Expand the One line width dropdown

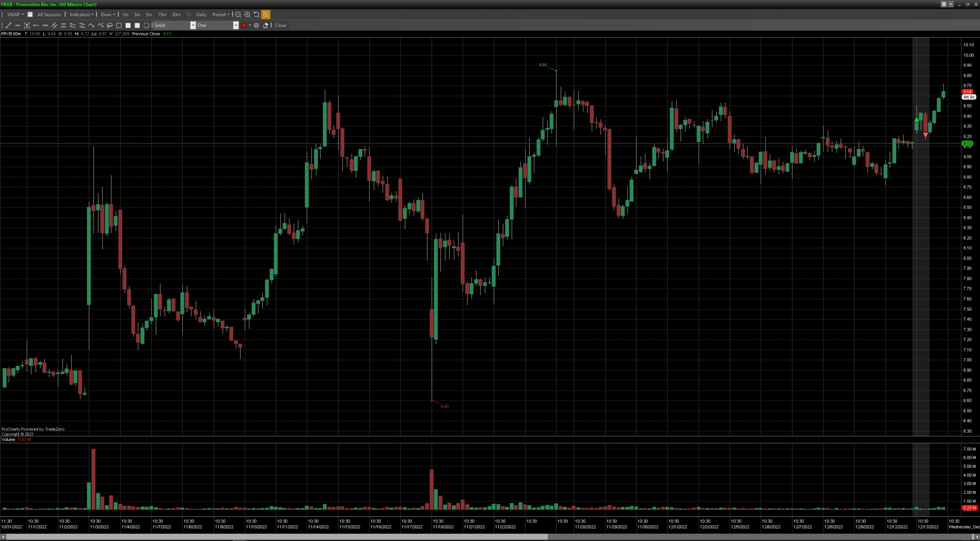pyautogui.click(x=235, y=26)
